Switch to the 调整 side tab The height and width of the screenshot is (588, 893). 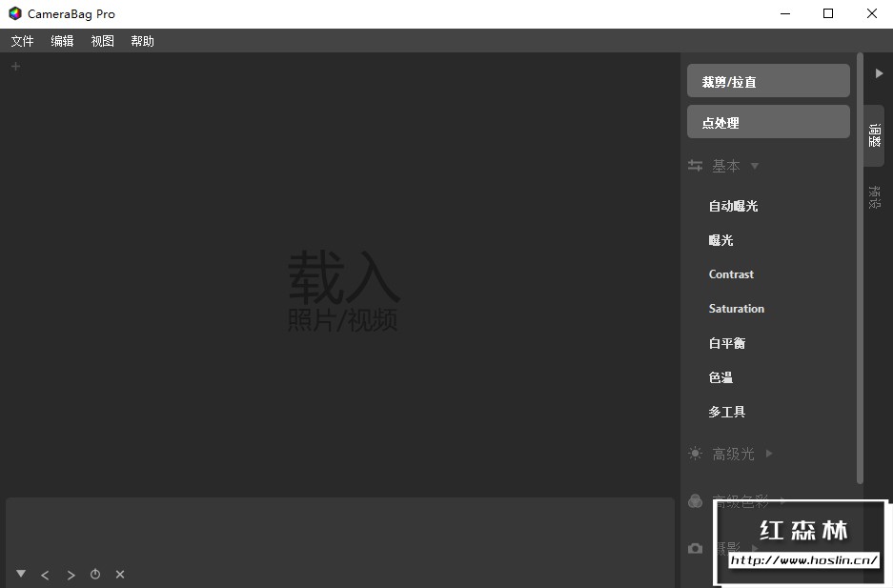click(874, 135)
